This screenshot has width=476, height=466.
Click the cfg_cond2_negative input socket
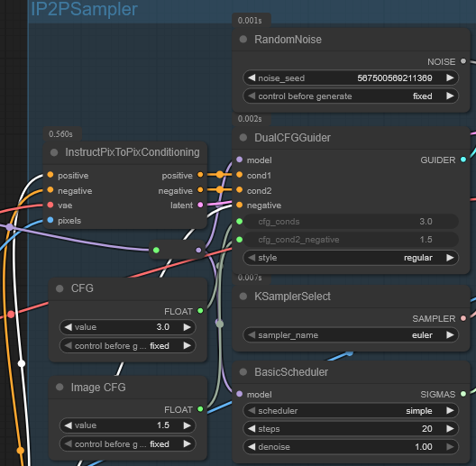coord(239,240)
